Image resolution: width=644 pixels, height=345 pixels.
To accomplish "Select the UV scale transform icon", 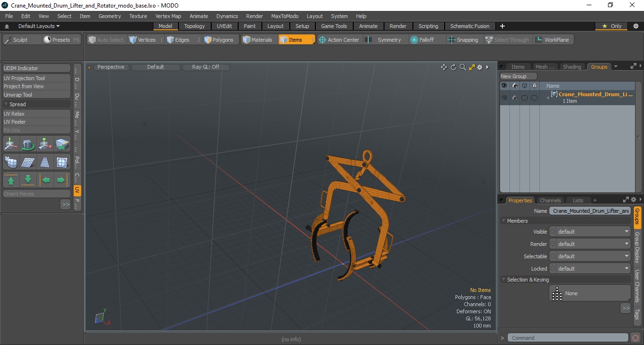I will [45, 144].
